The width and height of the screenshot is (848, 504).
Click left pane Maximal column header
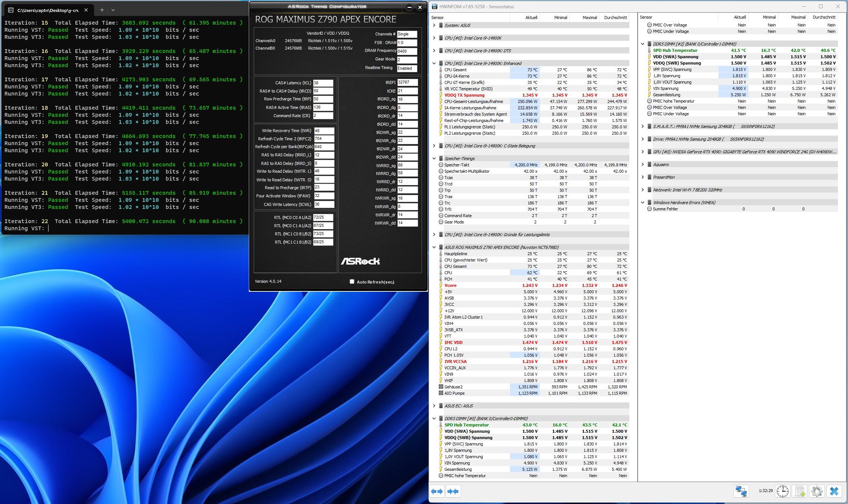[x=584, y=18]
